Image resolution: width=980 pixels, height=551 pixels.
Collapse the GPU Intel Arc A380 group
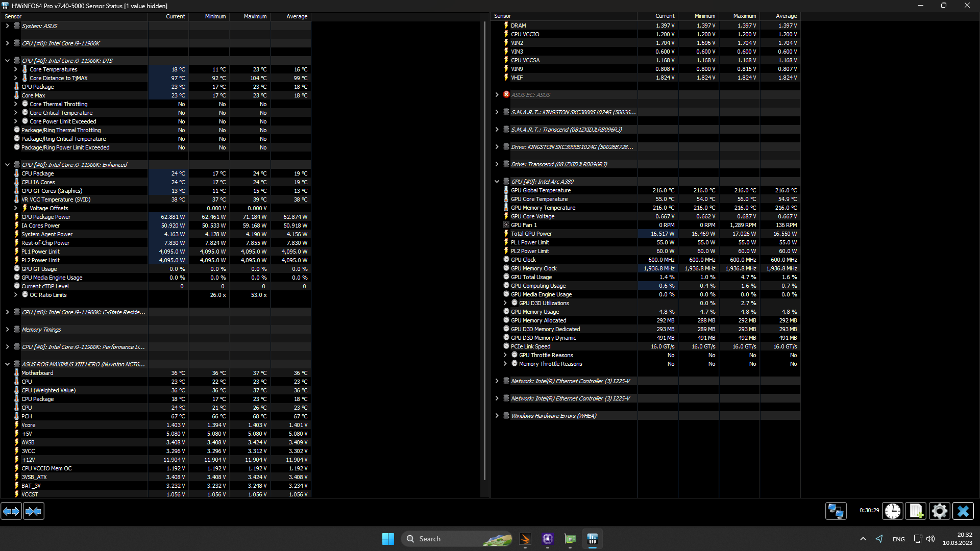[497, 182]
